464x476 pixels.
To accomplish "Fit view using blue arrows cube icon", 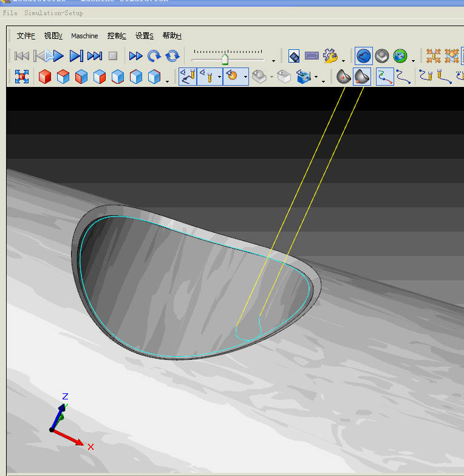I will click(22, 77).
